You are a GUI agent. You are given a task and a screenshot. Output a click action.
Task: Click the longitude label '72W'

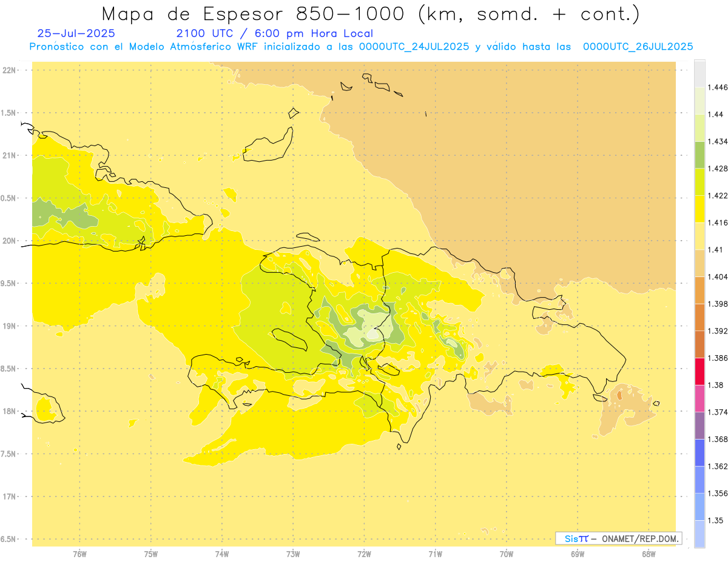364,554
